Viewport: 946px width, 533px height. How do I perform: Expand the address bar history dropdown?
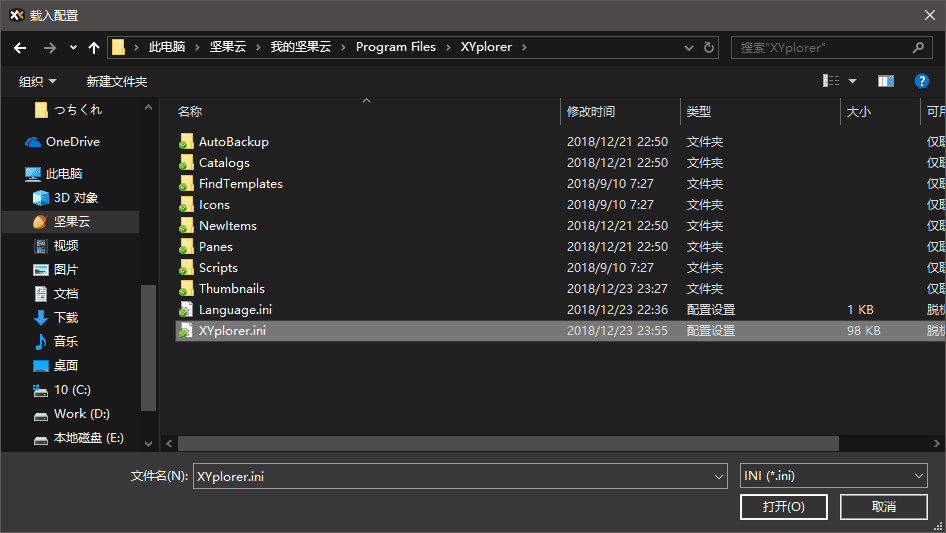(x=690, y=47)
